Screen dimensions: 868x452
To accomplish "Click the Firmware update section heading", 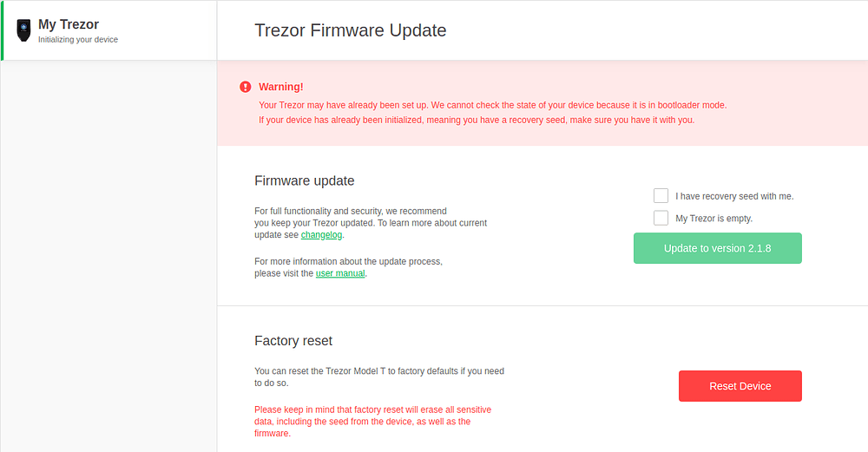I will [x=304, y=180].
